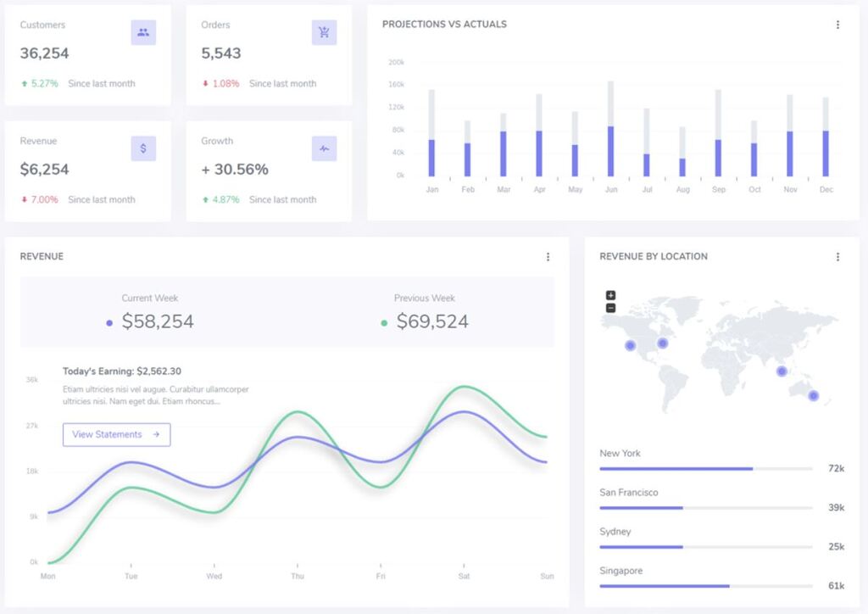Click the Revenue dollar sign icon

pos(142,148)
